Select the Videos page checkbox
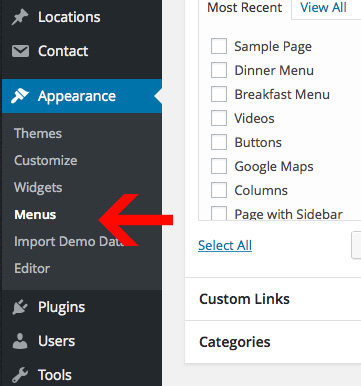The image size is (361, 386). 219,118
